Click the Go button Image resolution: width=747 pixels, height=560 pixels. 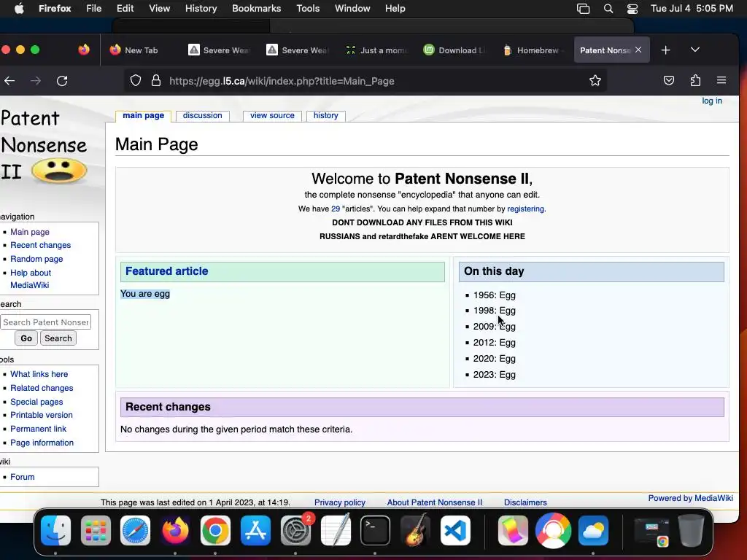26,338
